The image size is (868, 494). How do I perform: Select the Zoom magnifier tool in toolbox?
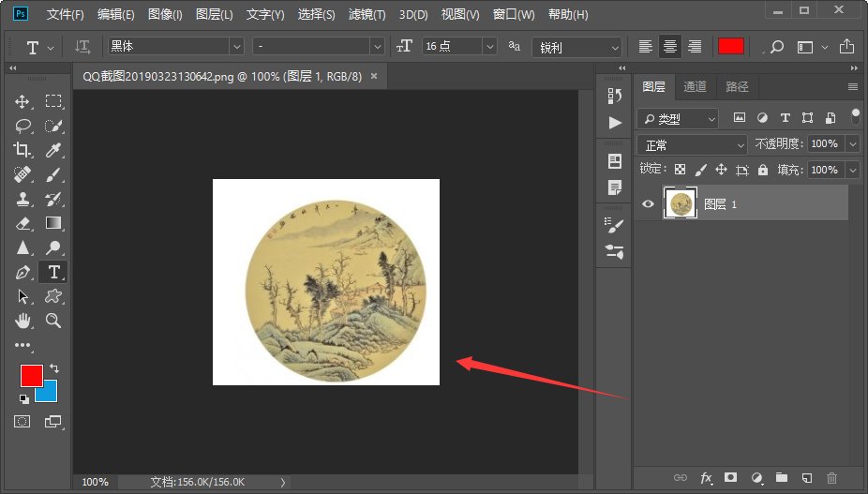point(53,321)
